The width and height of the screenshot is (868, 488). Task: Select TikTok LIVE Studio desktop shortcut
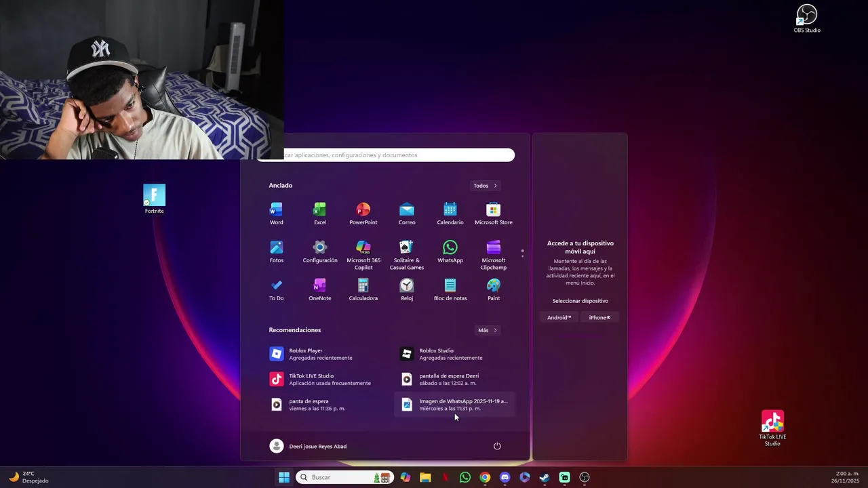click(x=772, y=428)
